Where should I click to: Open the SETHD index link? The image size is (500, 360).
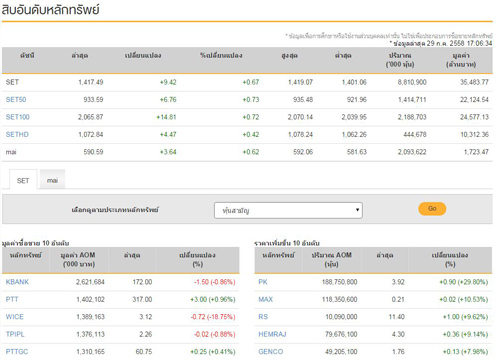17,135
